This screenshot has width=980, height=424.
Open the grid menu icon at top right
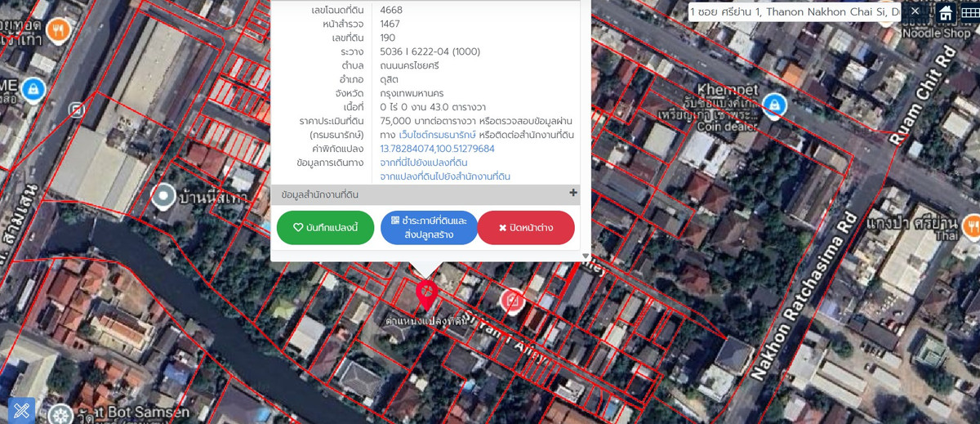[969, 12]
